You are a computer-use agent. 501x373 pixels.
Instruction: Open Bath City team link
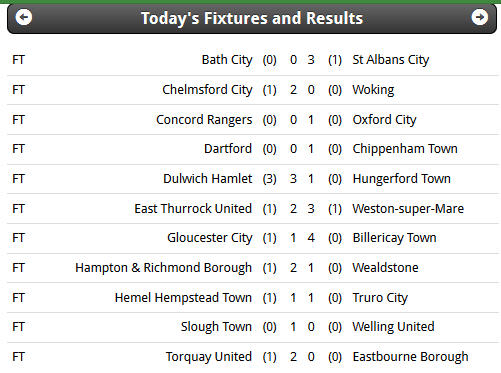[x=227, y=60]
